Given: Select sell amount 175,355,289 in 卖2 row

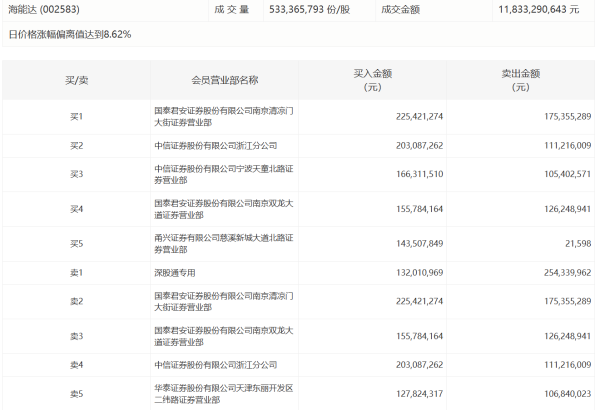Looking at the screenshot, I should pos(568,302).
